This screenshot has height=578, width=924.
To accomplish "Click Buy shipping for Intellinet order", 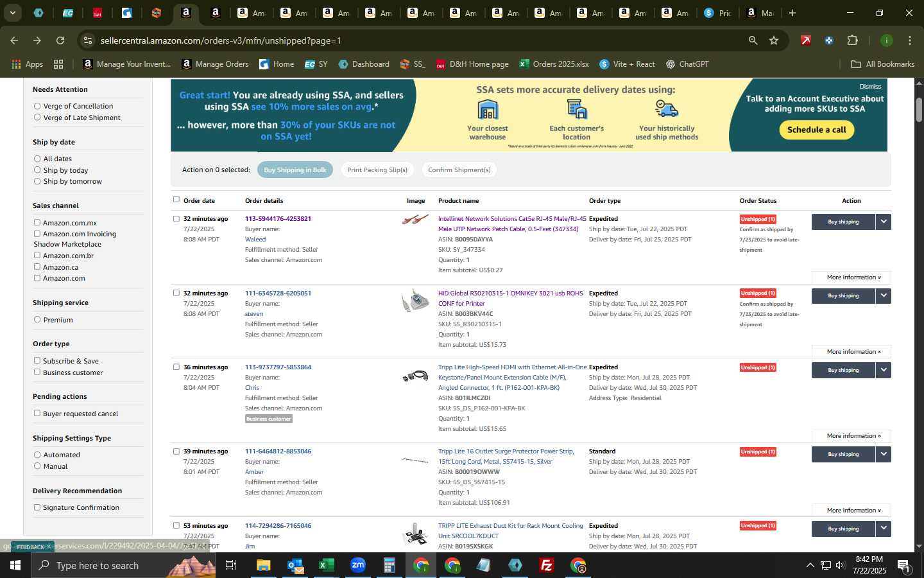I will pos(843,222).
